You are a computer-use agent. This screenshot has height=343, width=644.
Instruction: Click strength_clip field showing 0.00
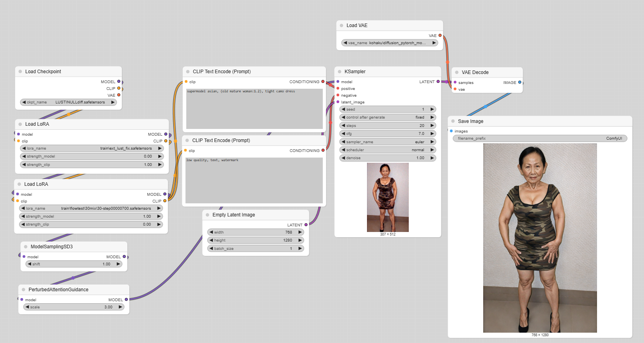[x=91, y=224]
